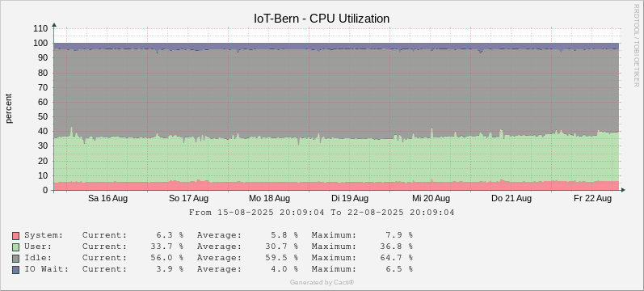644x291 pixels.
Task: Click the Mo 18 Aug x-axis label
Action: point(269,199)
